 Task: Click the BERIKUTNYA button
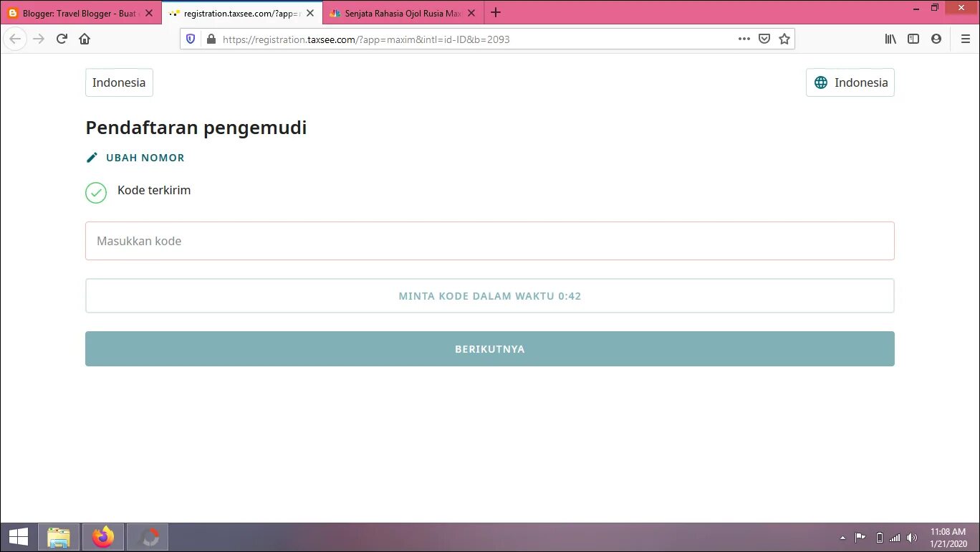click(x=490, y=349)
